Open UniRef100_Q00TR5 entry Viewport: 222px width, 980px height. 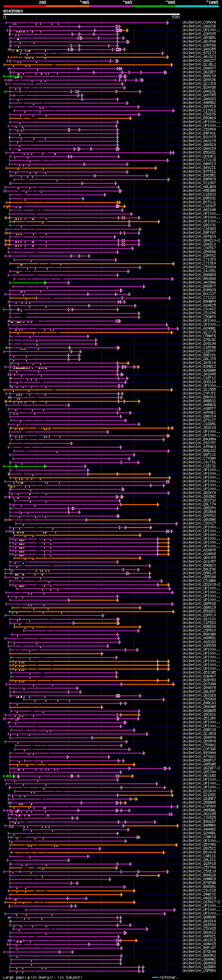coord(199,95)
